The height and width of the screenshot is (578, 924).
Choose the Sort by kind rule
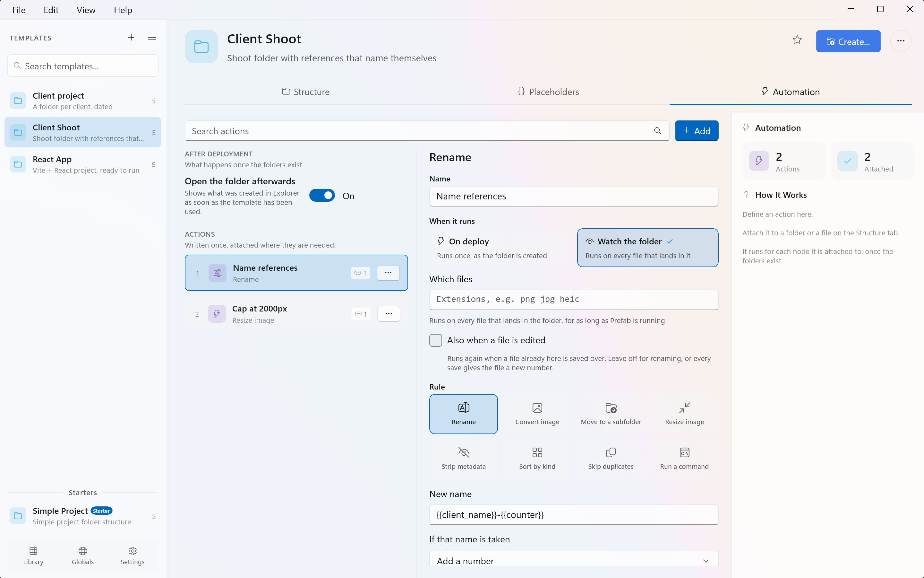click(x=537, y=458)
